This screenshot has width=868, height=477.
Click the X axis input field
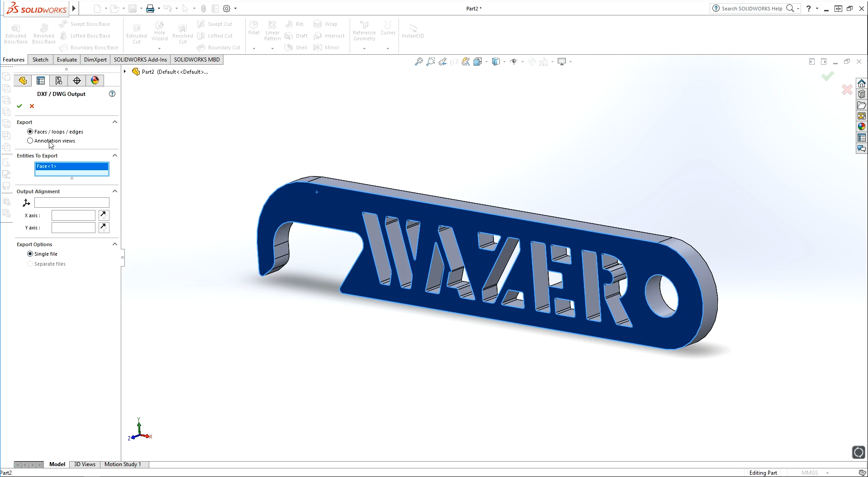click(x=73, y=215)
